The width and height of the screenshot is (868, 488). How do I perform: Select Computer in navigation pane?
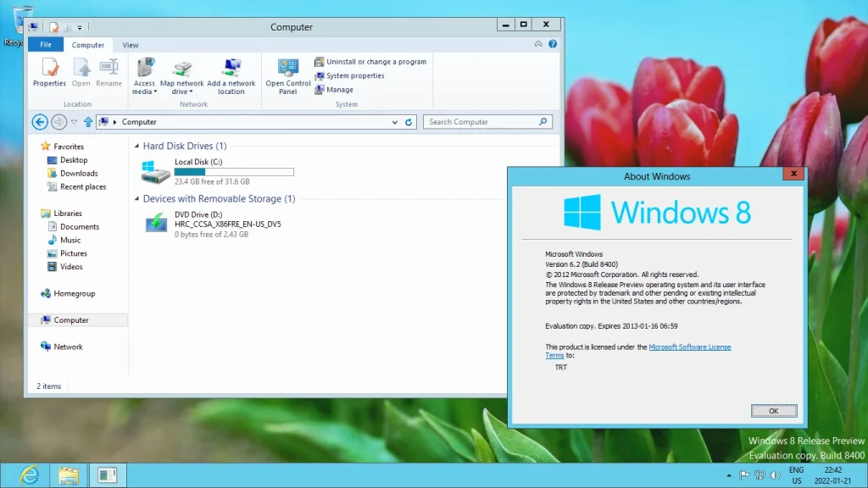coord(78,319)
